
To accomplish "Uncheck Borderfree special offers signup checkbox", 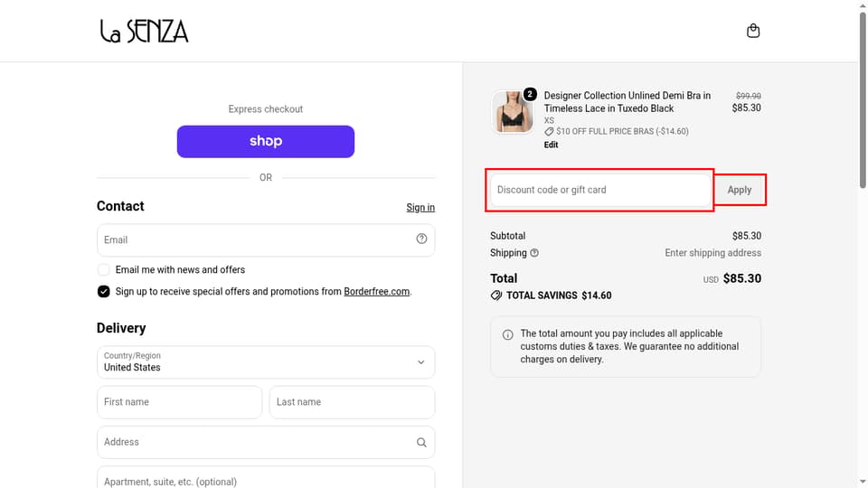I will click(103, 292).
